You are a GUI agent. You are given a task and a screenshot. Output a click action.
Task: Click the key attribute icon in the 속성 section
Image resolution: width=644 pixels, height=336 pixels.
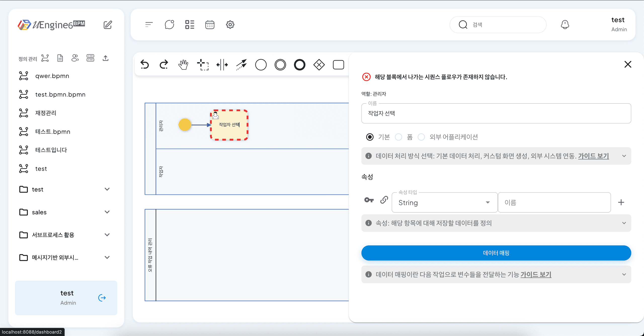tap(369, 200)
